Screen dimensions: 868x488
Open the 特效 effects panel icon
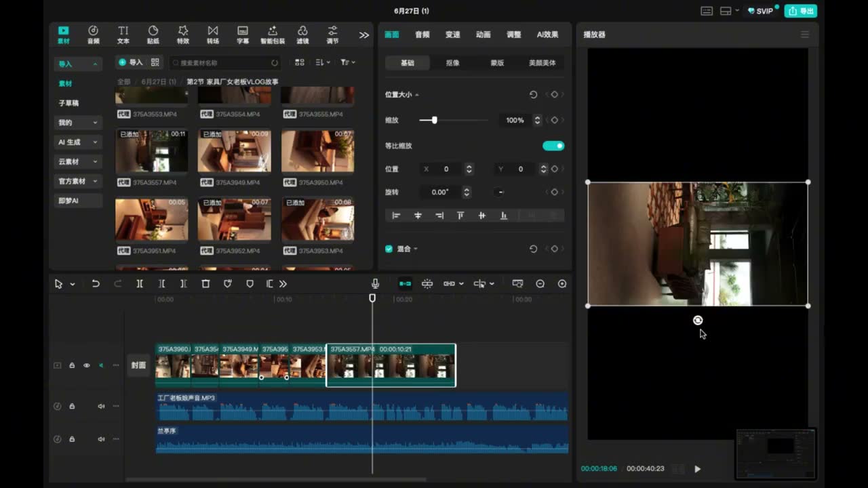pyautogui.click(x=183, y=35)
